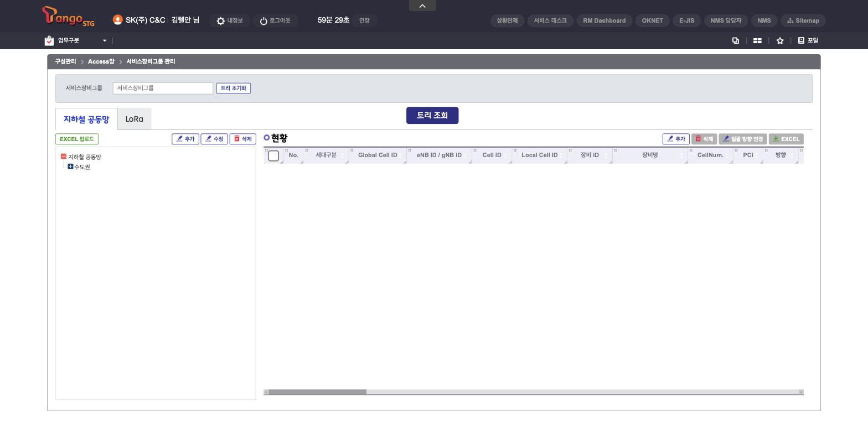868x427 pixels.
Task: Switch layout with the grid view icon
Action: point(757,40)
